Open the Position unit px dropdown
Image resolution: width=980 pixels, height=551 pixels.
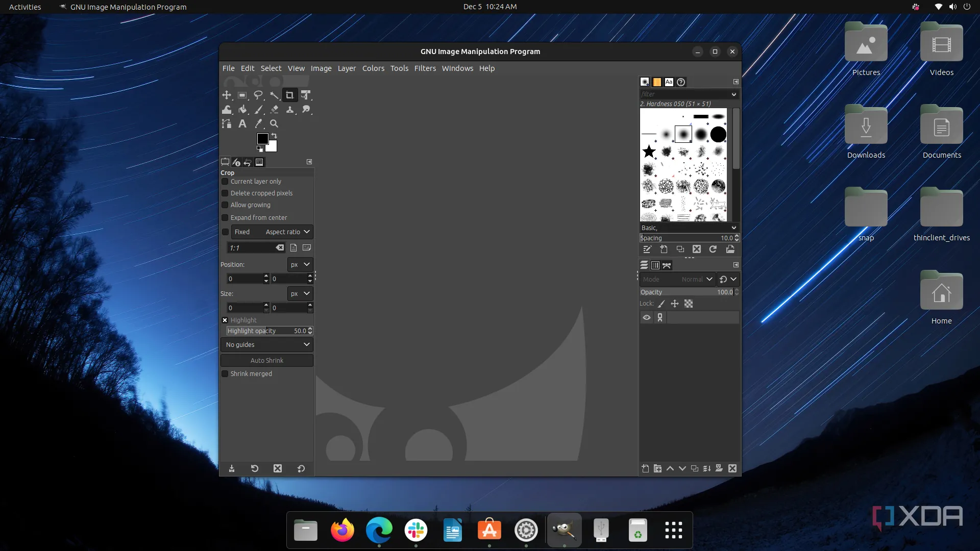click(300, 265)
